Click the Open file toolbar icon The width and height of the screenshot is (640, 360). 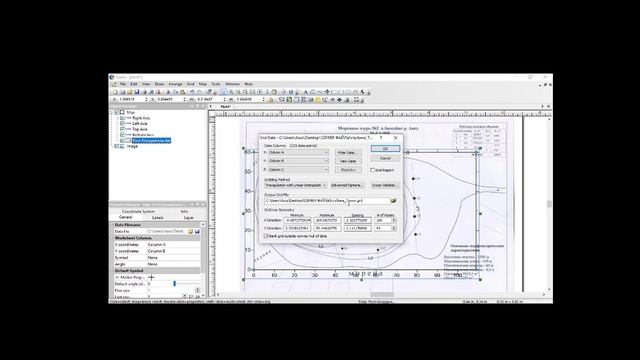129,92
